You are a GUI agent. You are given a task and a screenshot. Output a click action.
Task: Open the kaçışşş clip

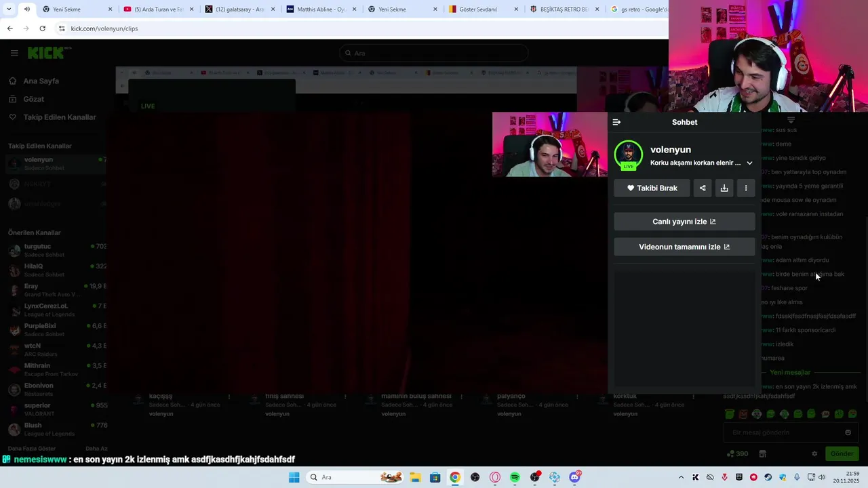(x=161, y=396)
